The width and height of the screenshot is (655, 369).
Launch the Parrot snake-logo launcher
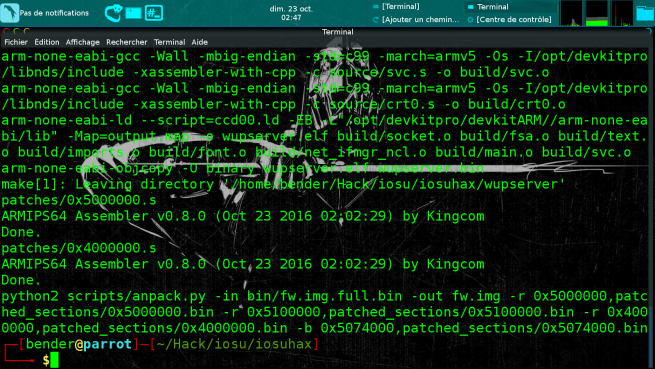coord(113,13)
